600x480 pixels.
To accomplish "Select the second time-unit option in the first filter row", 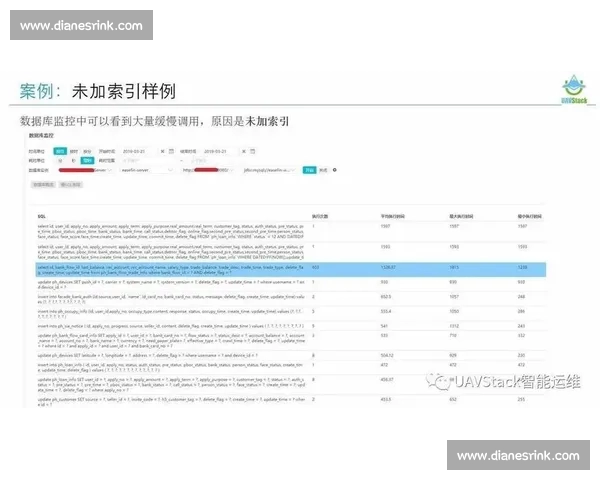I will pyautogui.click(x=74, y=151).
